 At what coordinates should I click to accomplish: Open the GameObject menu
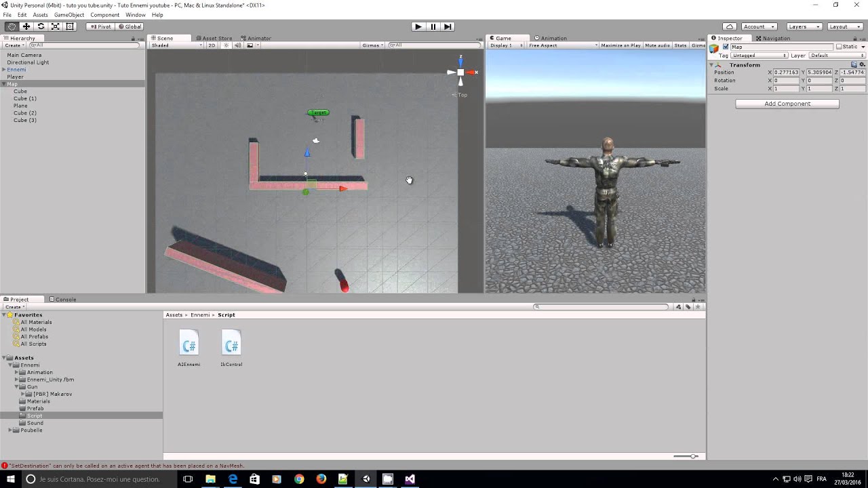point(68,15)
